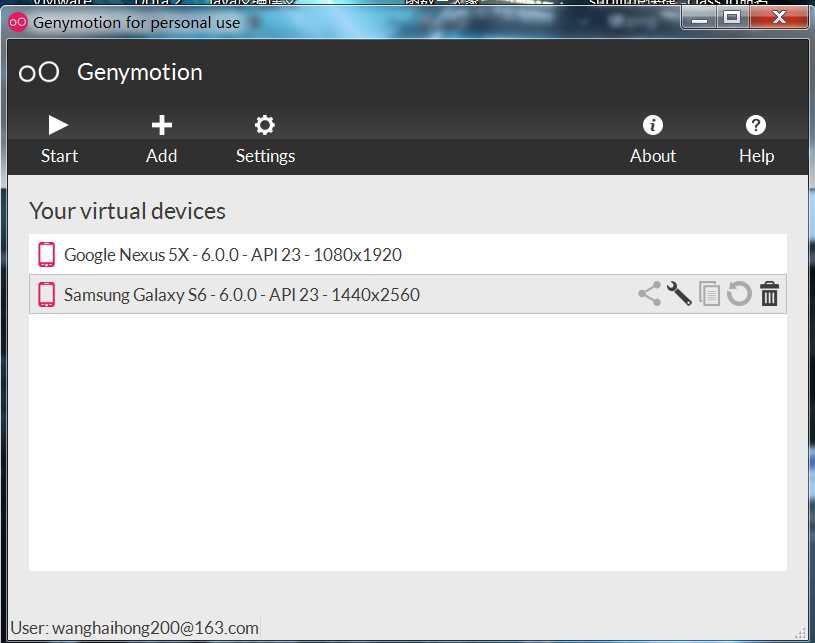Click the Genymotion title bar app icon
815x643 pixels.
coord(18,22)
